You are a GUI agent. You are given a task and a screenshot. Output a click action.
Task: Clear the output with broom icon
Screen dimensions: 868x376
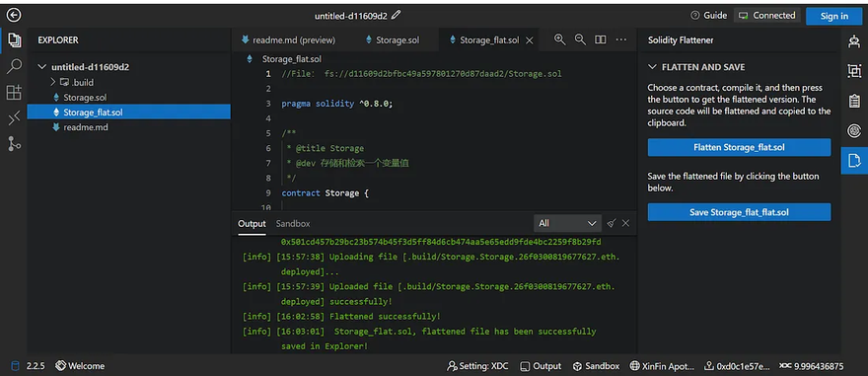612,223
